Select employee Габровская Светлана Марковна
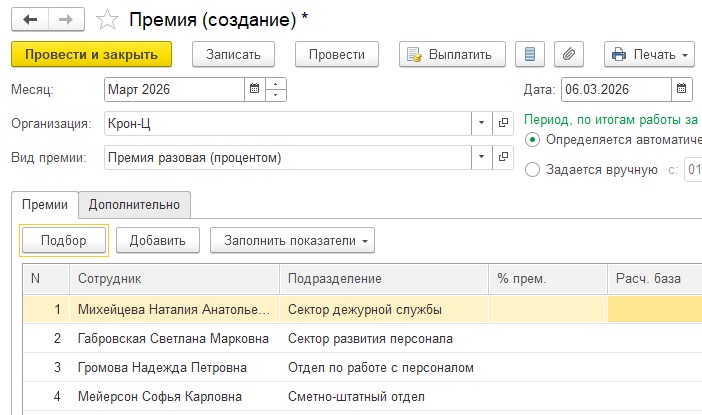This screenshot has height=415, width=702. (x=174, y=338)
